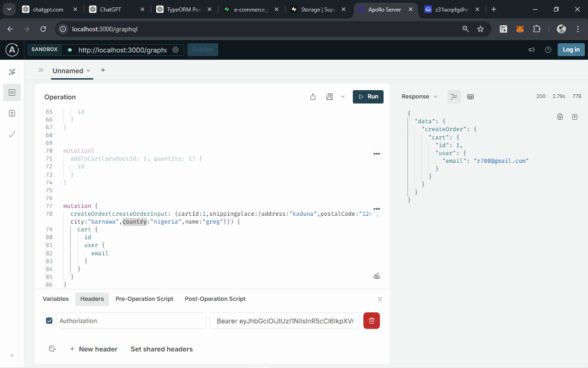Copy the response using the clipboard icon
588x368 pixels.
coord(560,116)
